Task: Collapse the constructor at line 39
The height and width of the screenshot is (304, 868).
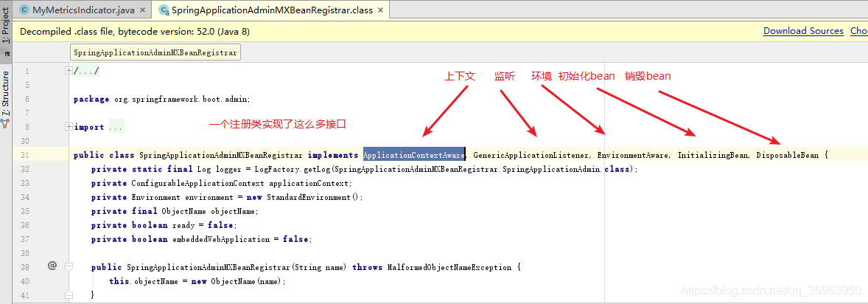Action: (69, 267)
